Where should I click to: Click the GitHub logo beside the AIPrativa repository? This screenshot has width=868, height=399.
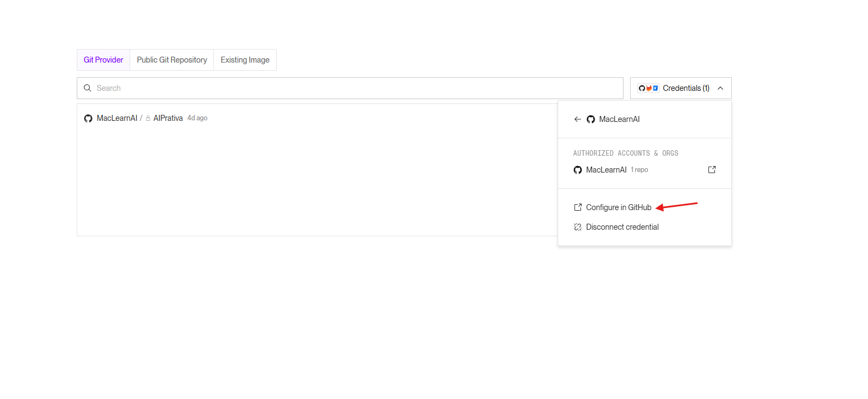[x=88, y=119]
